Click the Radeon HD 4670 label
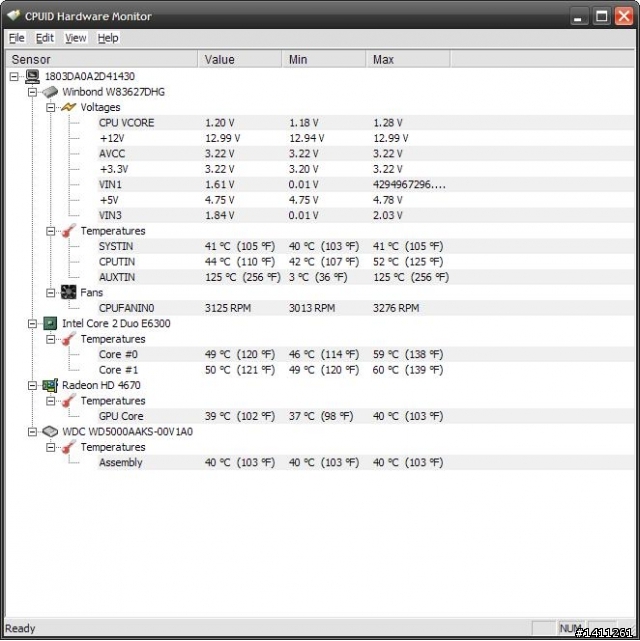 point(101,385)
